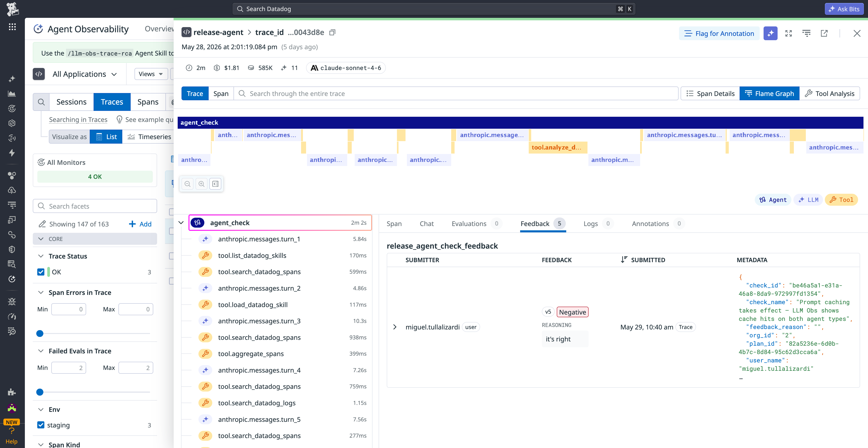Click wrench icon for tool.aggregate_spans

point(205,354)
